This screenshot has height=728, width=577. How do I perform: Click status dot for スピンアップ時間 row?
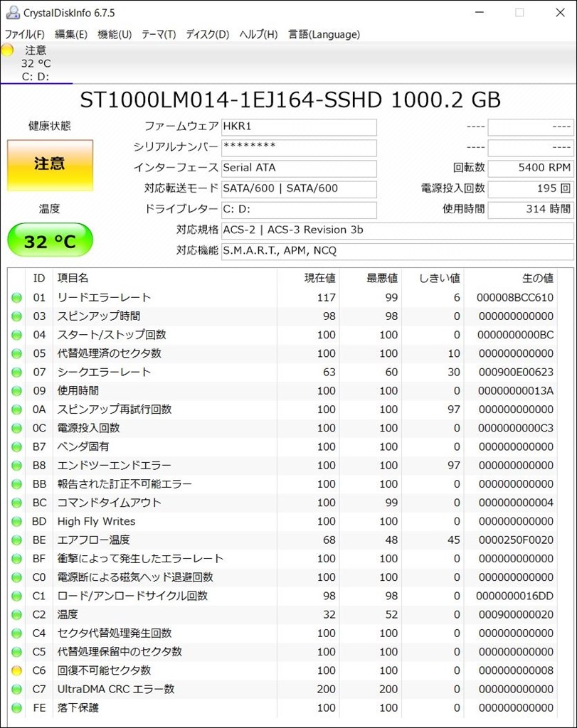point(17,316)
